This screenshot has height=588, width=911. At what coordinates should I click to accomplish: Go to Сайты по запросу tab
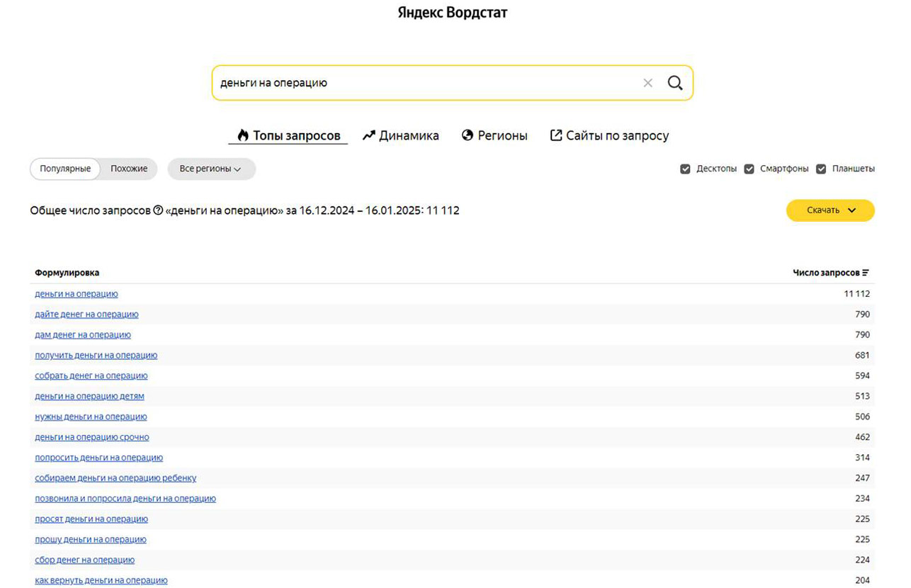[x=609, y=135]
